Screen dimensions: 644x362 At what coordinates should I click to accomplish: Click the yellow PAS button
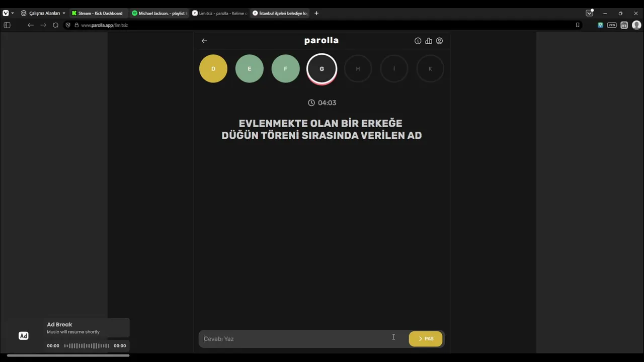tap(426, 339)
